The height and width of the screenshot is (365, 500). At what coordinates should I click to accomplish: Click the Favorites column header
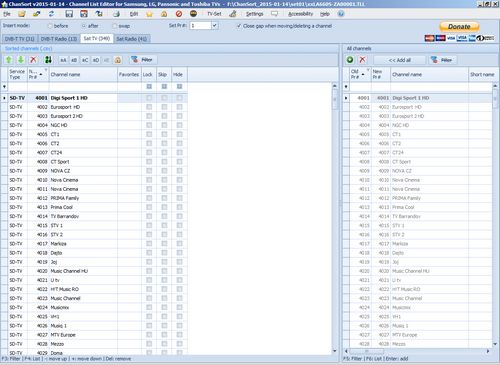coord(129,74)
